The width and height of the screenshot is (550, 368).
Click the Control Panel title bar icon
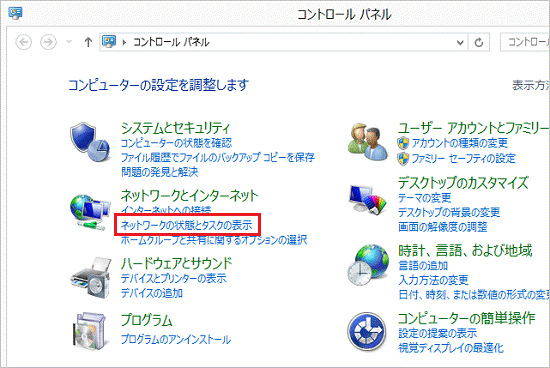[15, 13]
